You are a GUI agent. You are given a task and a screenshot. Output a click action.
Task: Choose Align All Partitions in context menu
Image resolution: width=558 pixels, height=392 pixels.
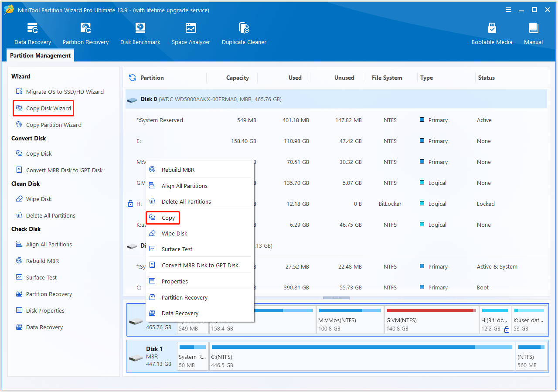200,186
